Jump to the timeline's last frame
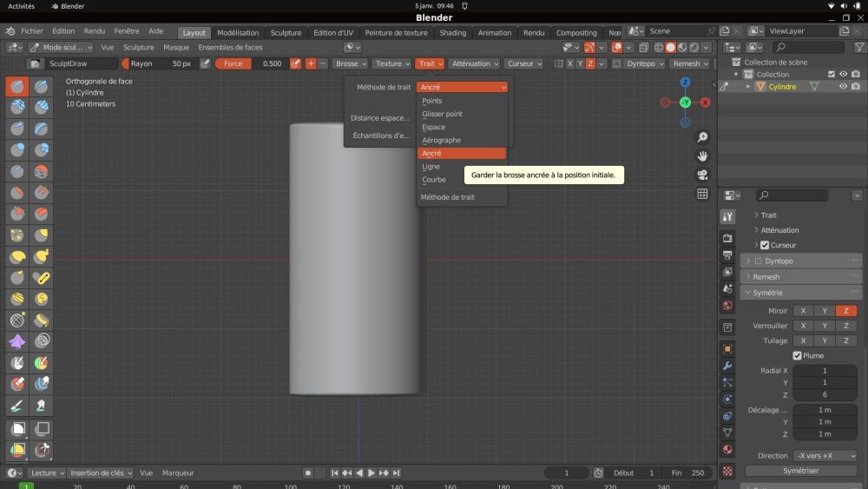868x489 pixels. [396, 472]
